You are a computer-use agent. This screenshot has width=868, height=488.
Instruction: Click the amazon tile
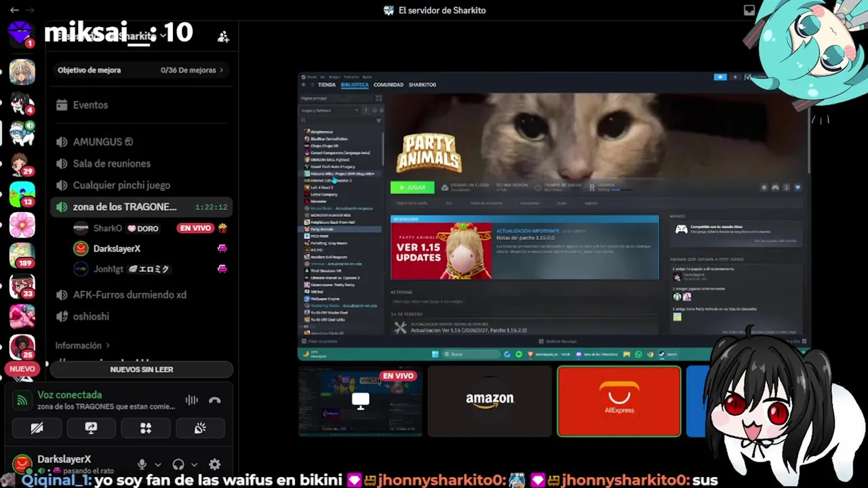(x=490, y=401)
